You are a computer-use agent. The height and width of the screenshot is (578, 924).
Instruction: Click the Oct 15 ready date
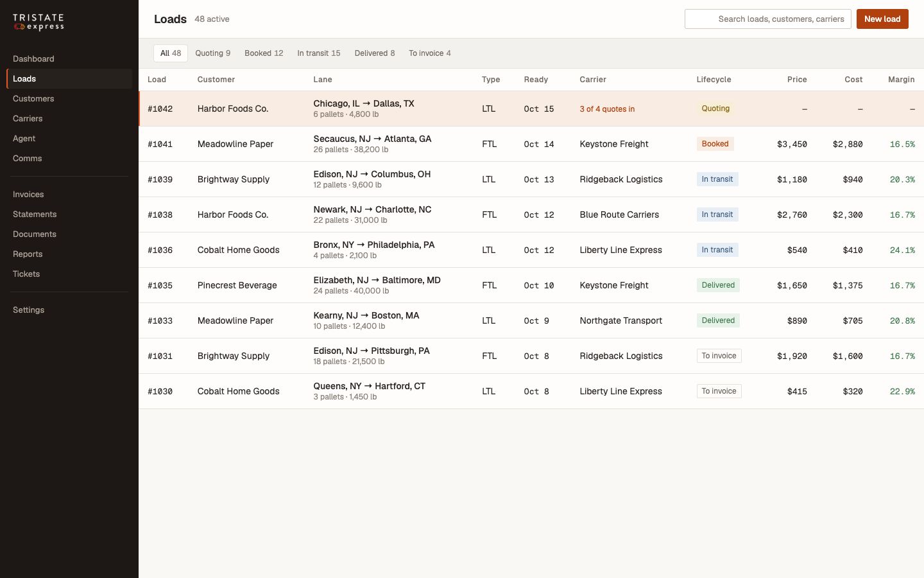[538, 109]
